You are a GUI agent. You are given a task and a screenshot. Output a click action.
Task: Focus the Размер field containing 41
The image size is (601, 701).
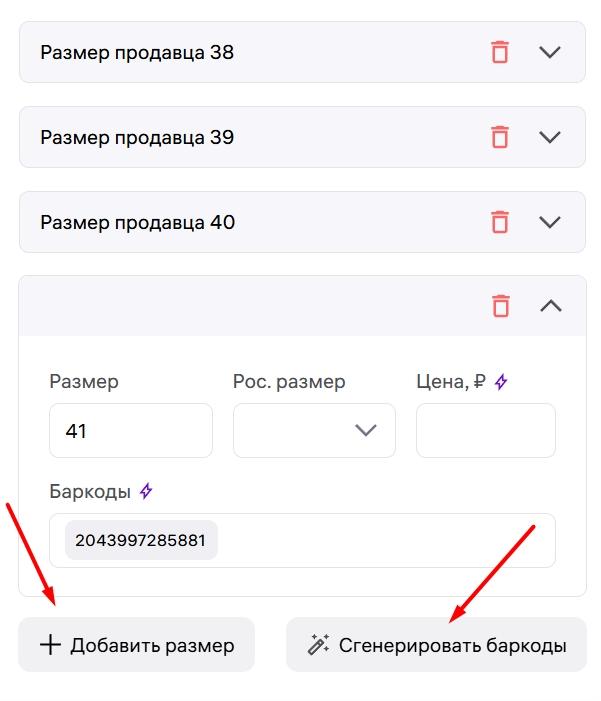(x=131, y=431)
